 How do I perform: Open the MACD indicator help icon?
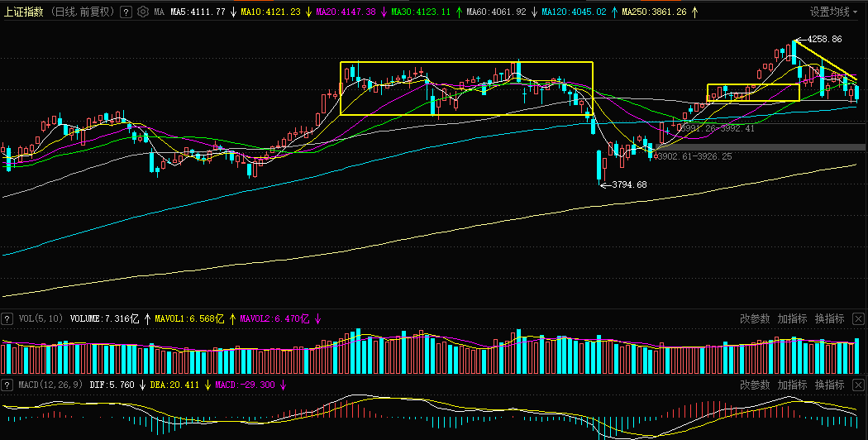tap(7, 385)
